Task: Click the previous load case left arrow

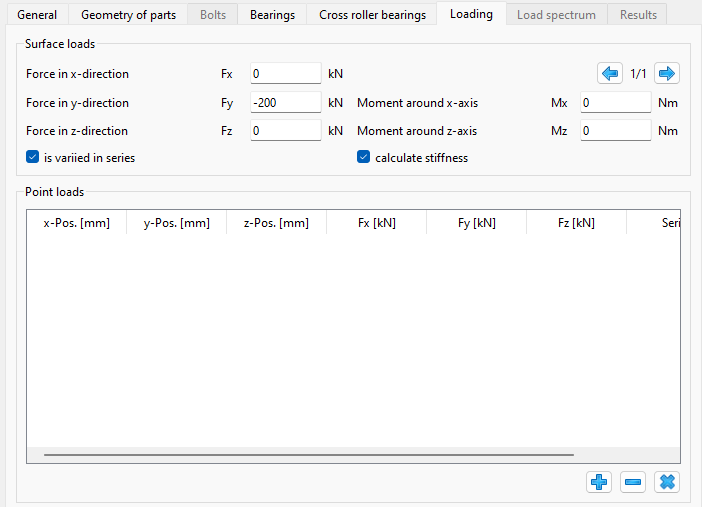Action: (x=609, y=74)
